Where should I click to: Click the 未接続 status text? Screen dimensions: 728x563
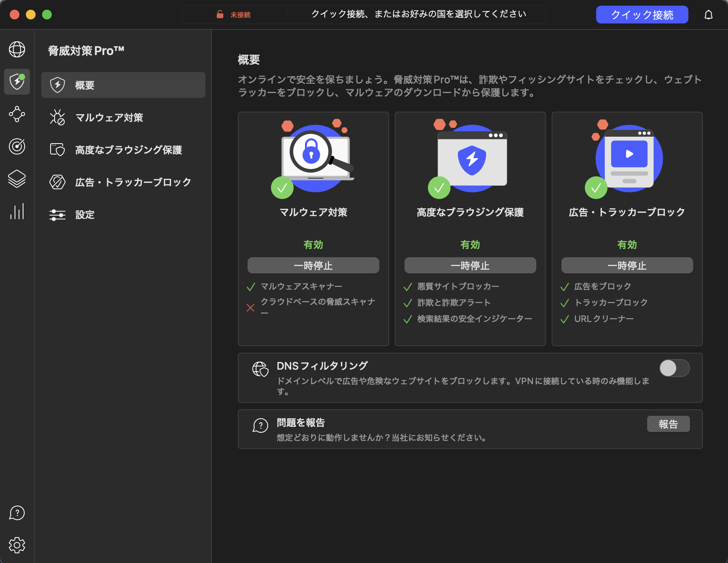pyautogui.click(x=241, y=15)
